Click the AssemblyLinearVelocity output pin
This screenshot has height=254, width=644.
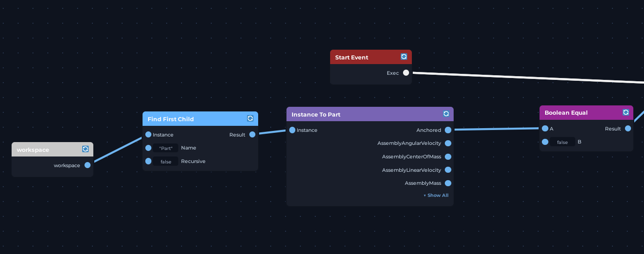click(448, 170)
